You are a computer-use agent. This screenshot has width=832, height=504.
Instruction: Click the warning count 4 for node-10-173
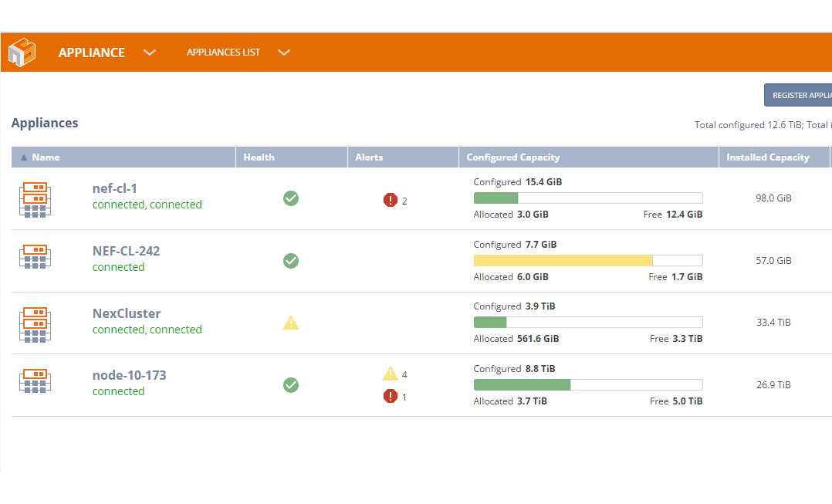[404, 375]
